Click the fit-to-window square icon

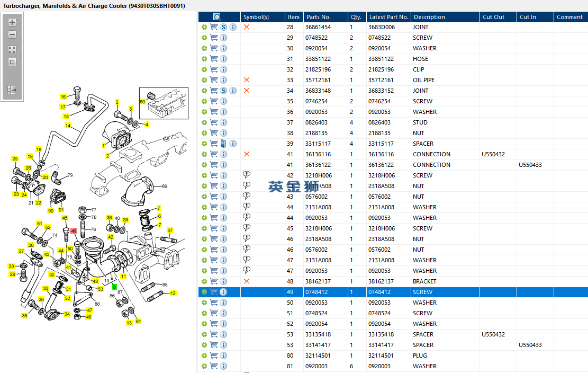[12, 62]
